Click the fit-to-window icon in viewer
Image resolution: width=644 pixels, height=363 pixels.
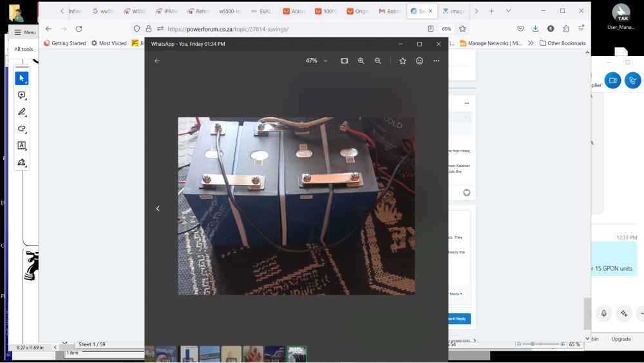pos(344,61)
